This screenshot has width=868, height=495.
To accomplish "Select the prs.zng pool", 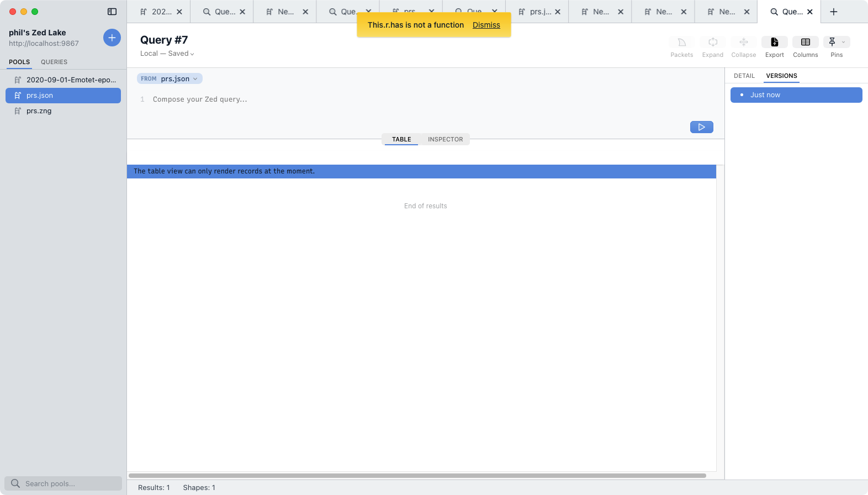I will click(x=63, y=111).
